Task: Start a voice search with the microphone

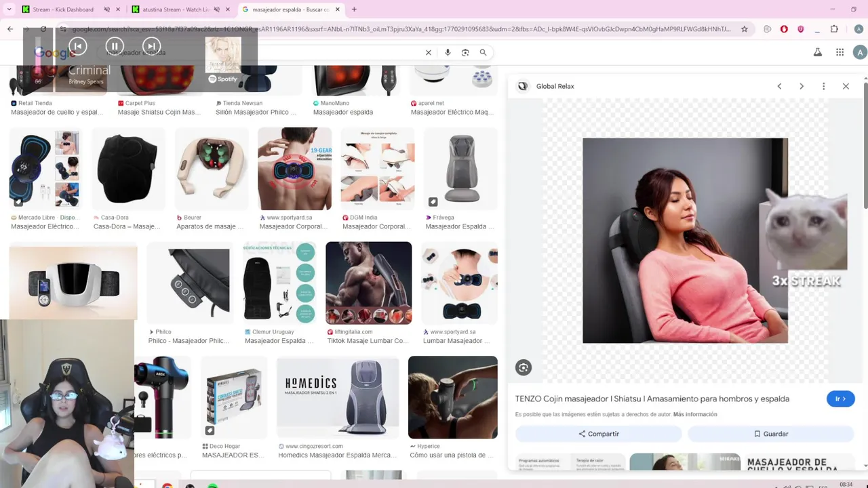Action: coord(448,52)
